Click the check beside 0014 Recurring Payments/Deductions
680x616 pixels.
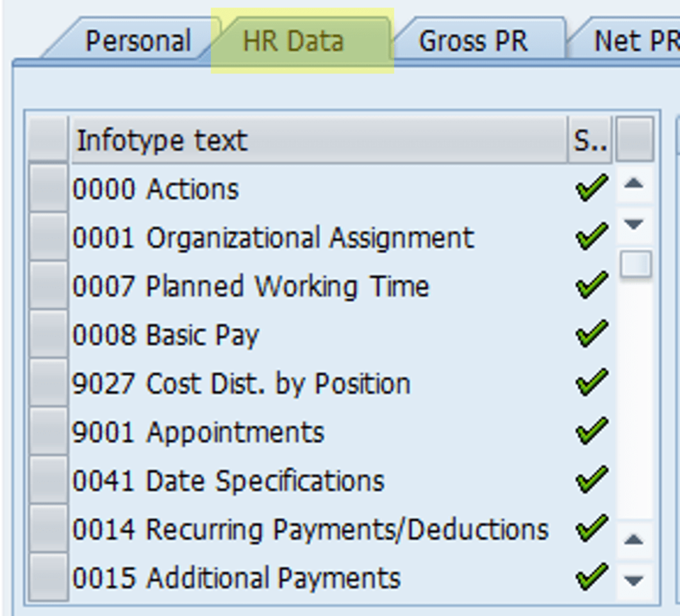[x=590, y=527]
